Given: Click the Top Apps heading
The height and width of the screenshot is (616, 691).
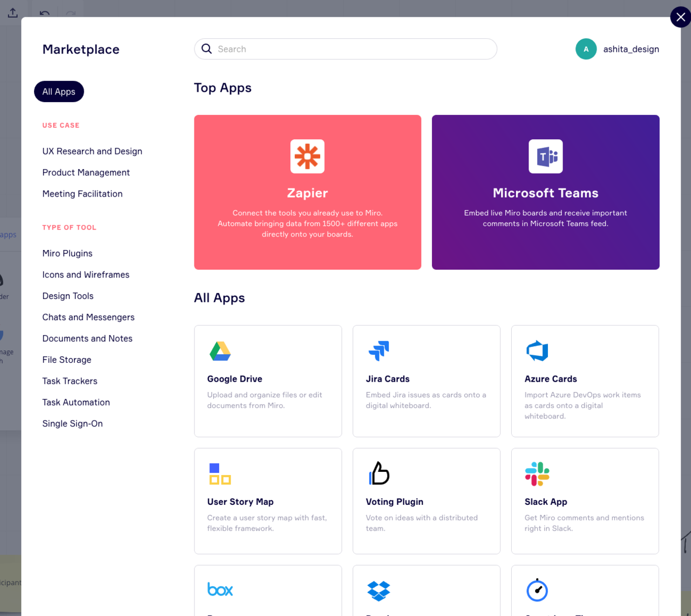Looking at the screenshot, I should pos(223,88).
